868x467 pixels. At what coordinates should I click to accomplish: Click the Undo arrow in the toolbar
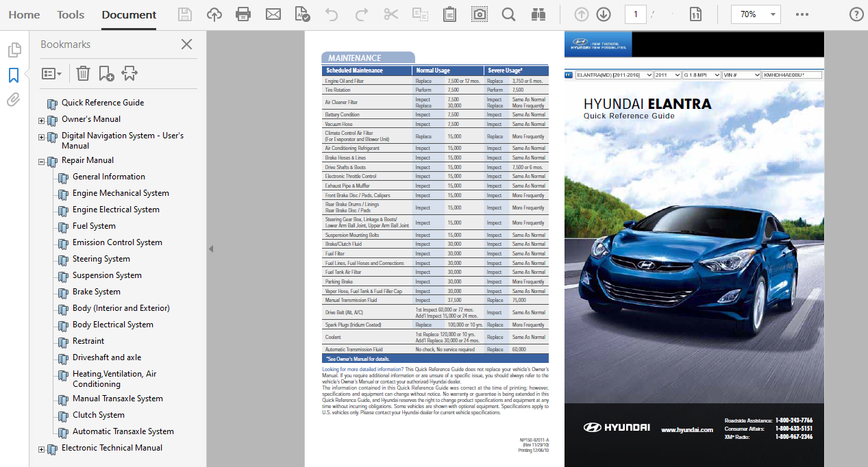tap(332, 14)
